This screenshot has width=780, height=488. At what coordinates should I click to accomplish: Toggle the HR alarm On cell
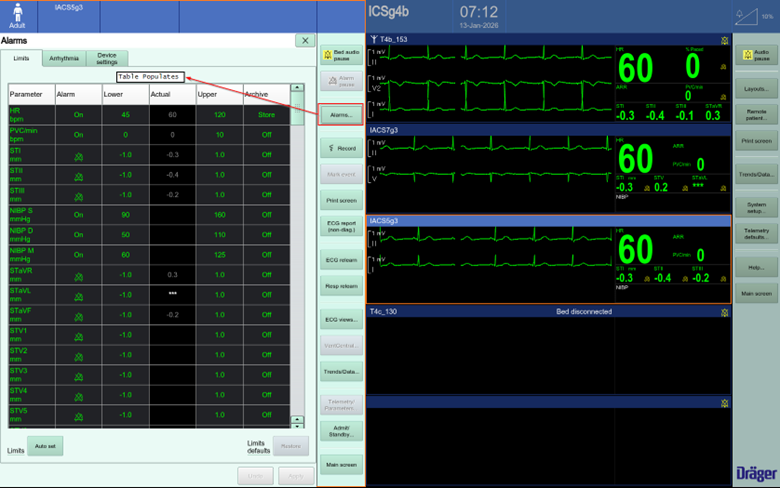coord(78,115)
